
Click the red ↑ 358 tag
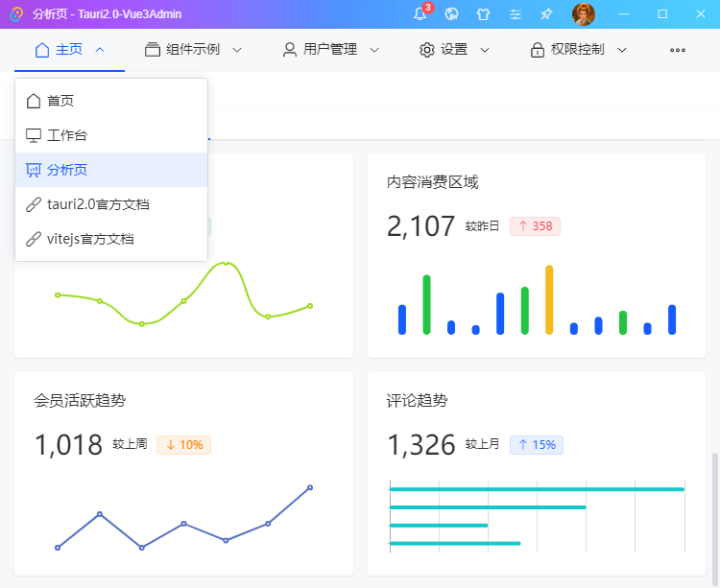[535, 226]
